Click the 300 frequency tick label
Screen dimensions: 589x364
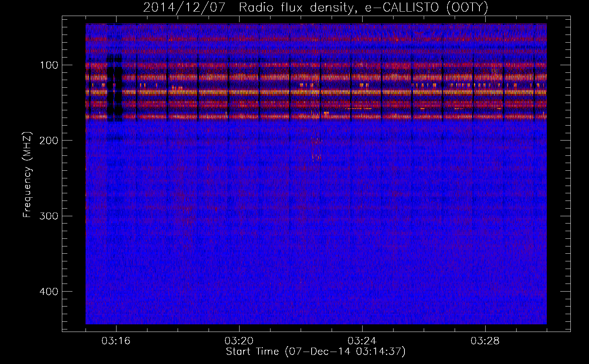[x=48, y=216]
